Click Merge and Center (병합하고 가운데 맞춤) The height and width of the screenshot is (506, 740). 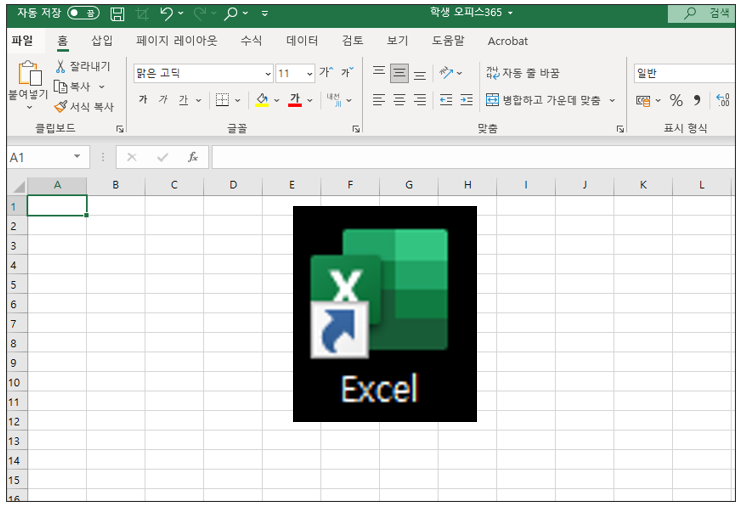[x=543, y=100]
